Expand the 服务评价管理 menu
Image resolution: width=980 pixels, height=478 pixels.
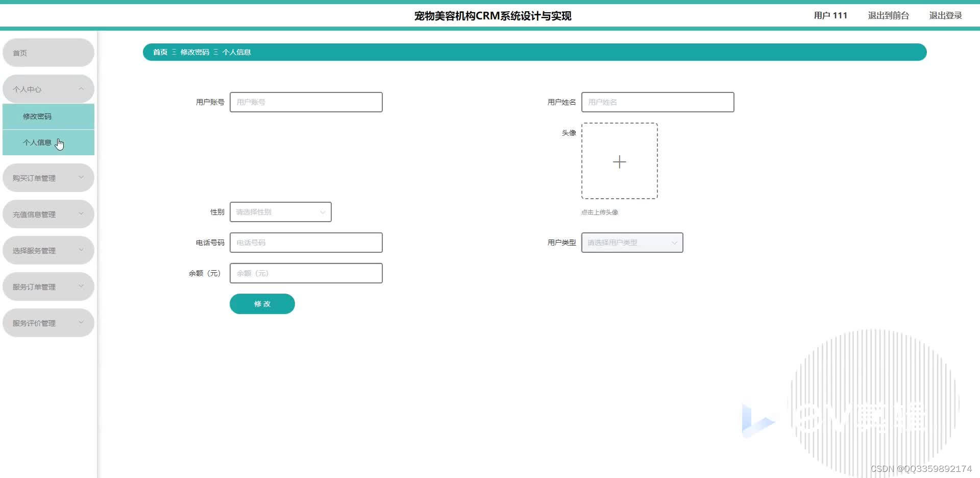click(48, 323)
